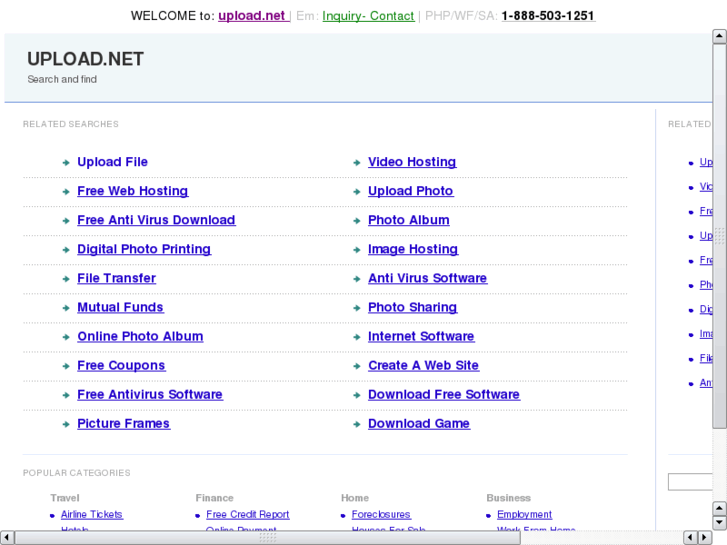Click the arrow bullet beside Free Web Hosting

[x=66, y=192]
